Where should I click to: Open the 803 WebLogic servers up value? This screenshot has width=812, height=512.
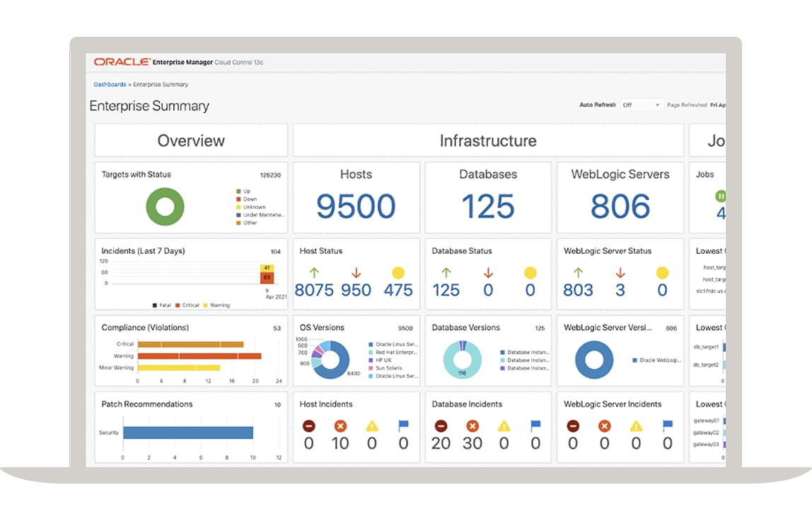[578, 290]
